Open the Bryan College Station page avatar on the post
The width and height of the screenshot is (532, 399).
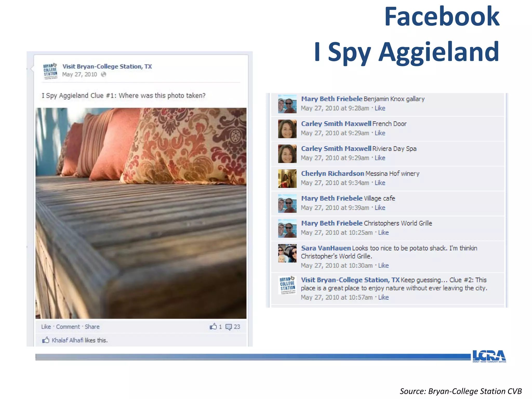(x=50, y=71)
